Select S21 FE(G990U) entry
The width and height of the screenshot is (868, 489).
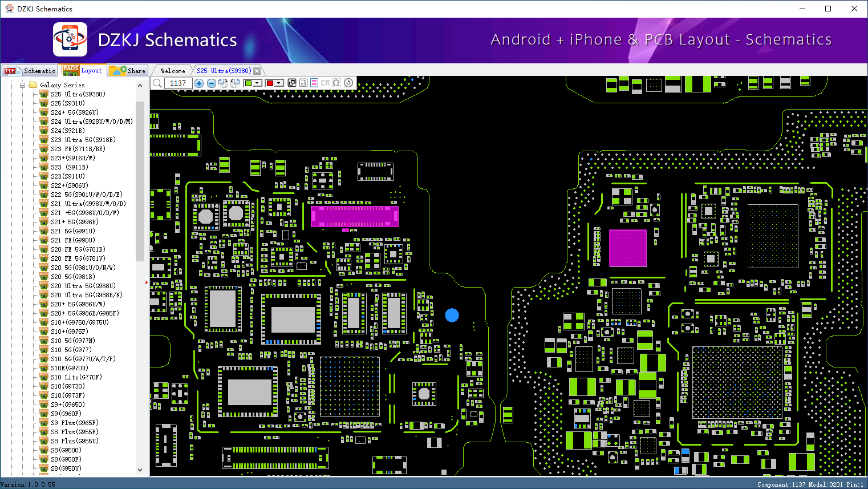pyautogui.click(x=72, y=240)
